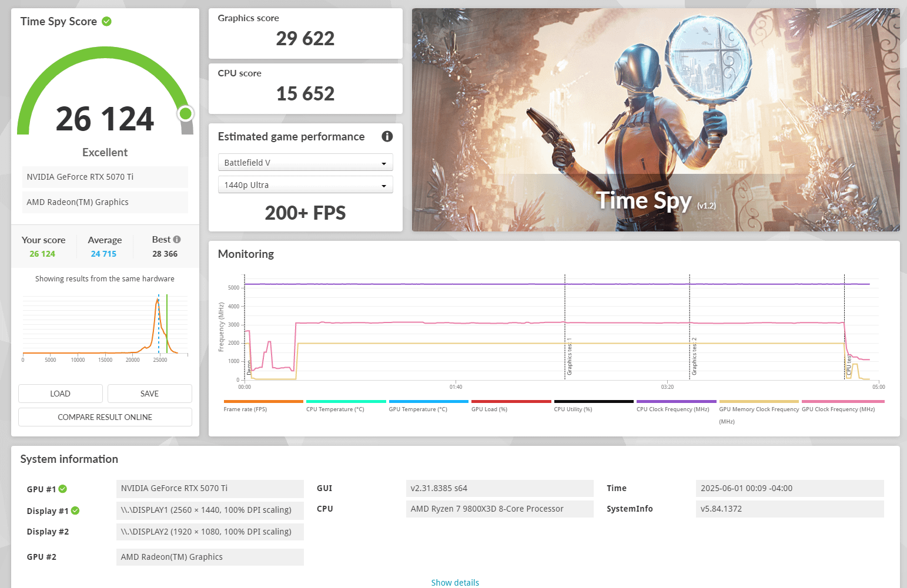Click GUI version v2.31.8385 s64
The height and width of the screenshot is (588, 907).
[x=500, y=489]
